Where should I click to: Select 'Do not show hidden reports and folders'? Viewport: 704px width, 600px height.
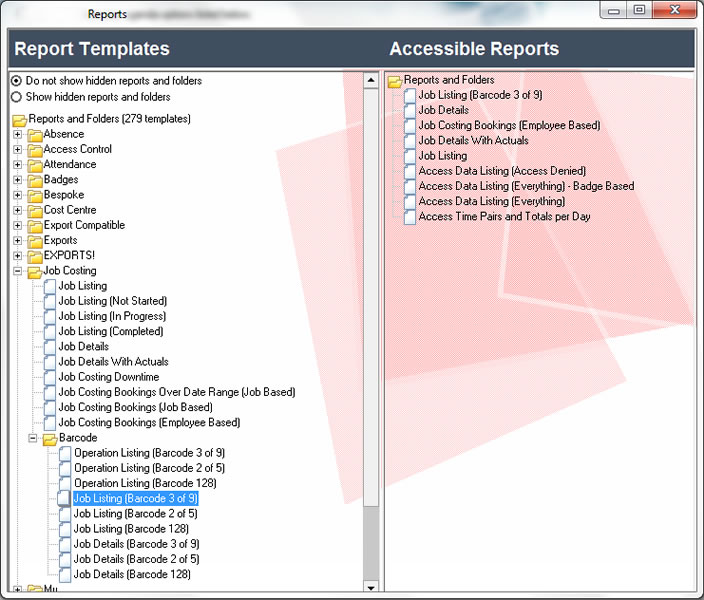tap(16, 81)
